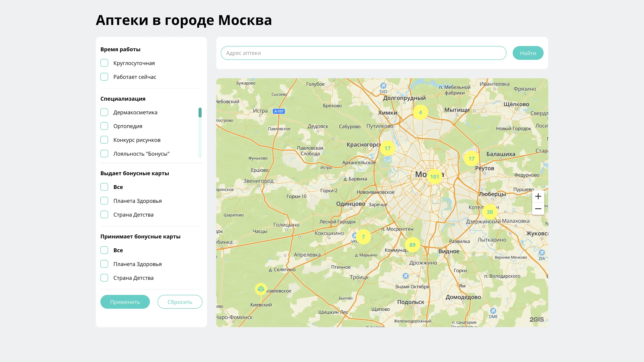Click the Сбросить reset button
Image resolution: width=644 pixels, height=362 pixels.
(180, 302)
